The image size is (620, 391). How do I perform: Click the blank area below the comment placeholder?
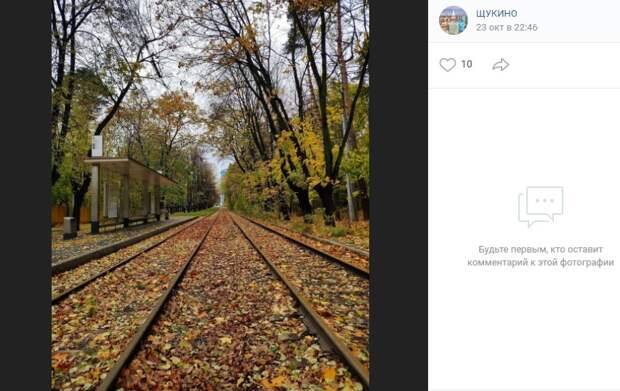pos(524,330)
